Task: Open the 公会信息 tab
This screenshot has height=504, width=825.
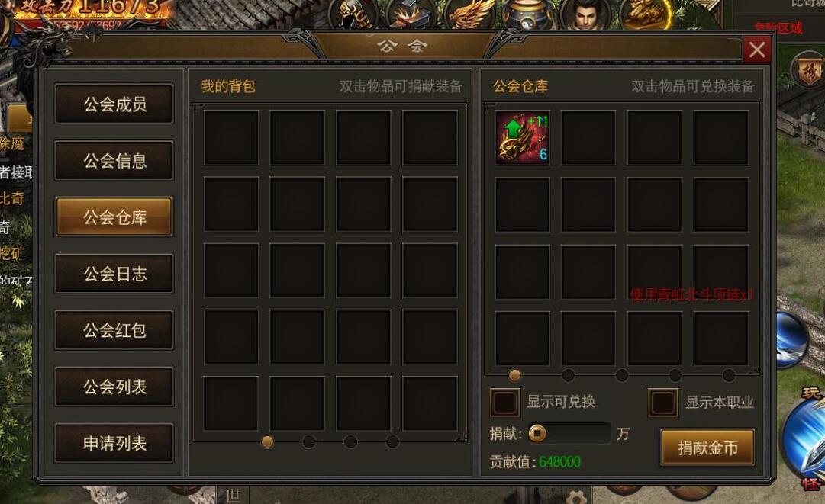Action: [114, 160]
